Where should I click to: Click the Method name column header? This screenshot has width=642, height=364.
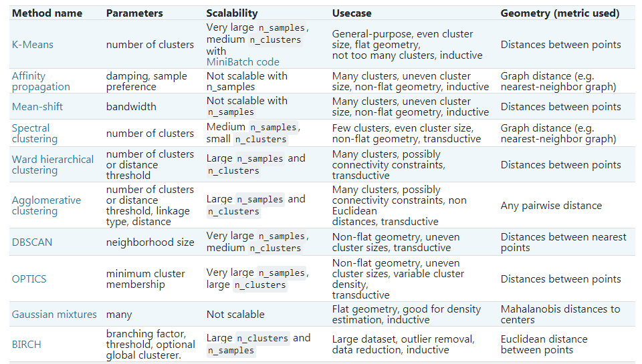[x=47, y=13]
